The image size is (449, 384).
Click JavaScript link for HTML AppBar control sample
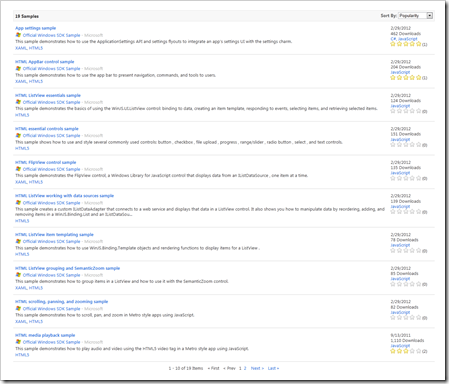pos(400,72)
